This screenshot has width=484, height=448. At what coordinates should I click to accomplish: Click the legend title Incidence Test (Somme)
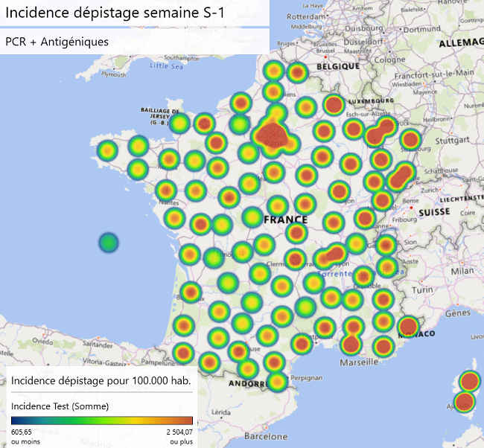[x=61, y=406]
